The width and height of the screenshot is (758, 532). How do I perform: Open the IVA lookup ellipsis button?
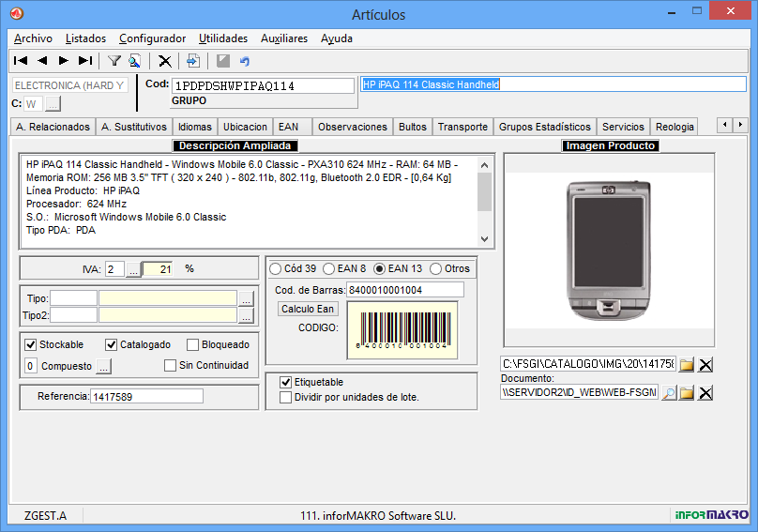[x=133, y=269]
